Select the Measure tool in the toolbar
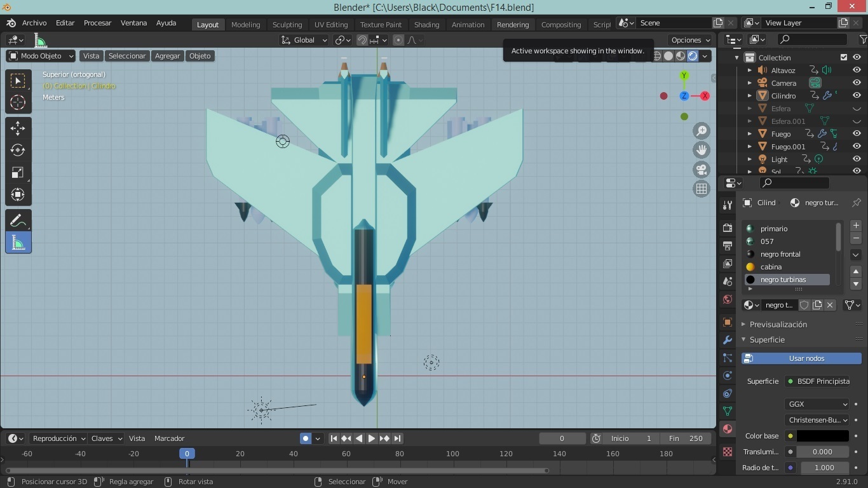This screenshot has height=488, width=868. point(18,242)
